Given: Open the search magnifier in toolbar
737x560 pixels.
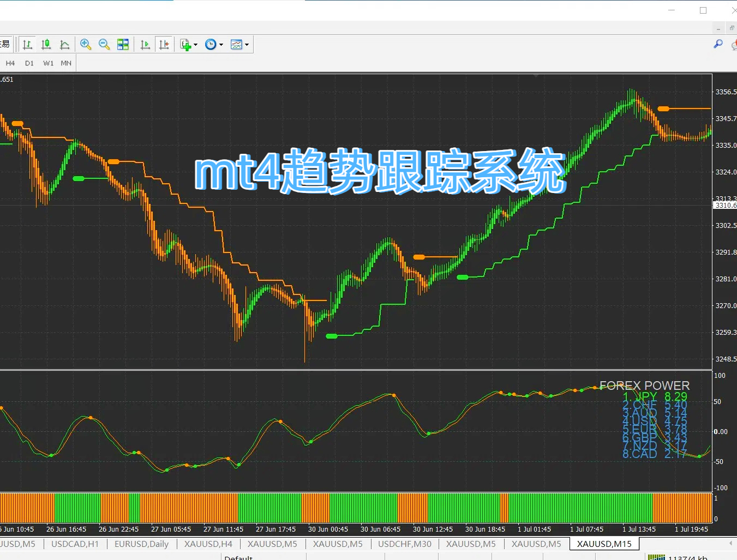Looking at the screenshot, I should pos(718,44).
